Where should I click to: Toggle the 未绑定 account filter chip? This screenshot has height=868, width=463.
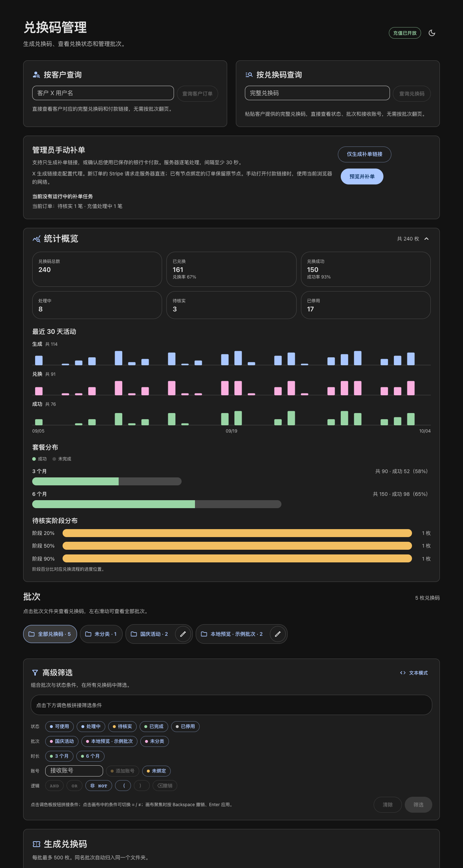156,771
